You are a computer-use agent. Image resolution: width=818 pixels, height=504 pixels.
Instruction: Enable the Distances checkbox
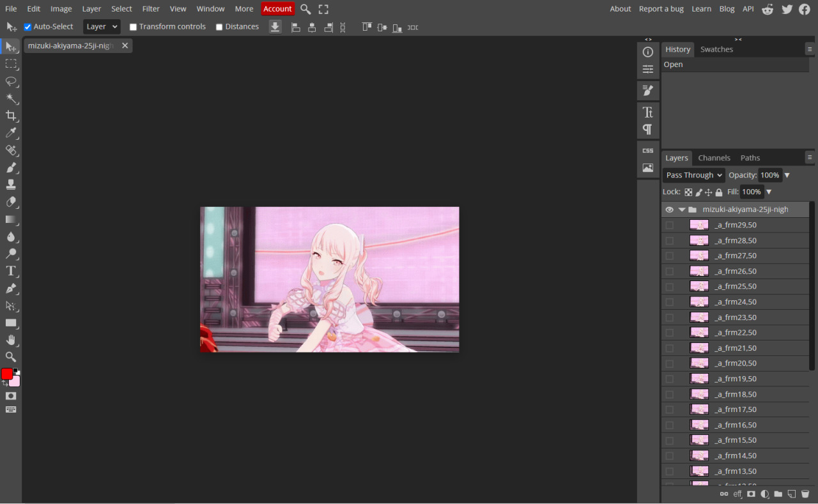(x=219, y=27)
